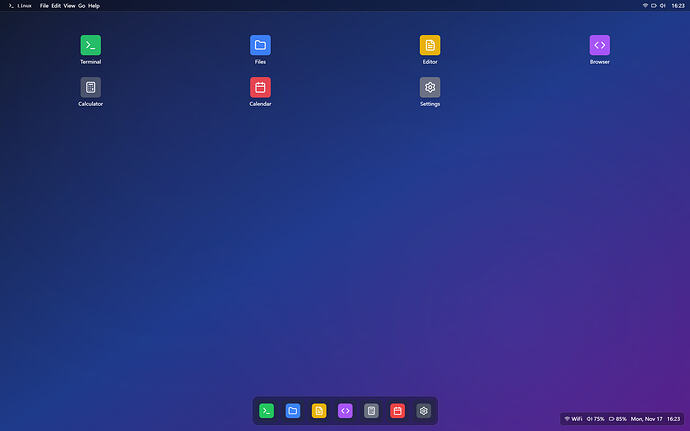Click the 85% battery indicator in the bottom tray
Viewport: 690px width, 431px height.
[617, 419]
